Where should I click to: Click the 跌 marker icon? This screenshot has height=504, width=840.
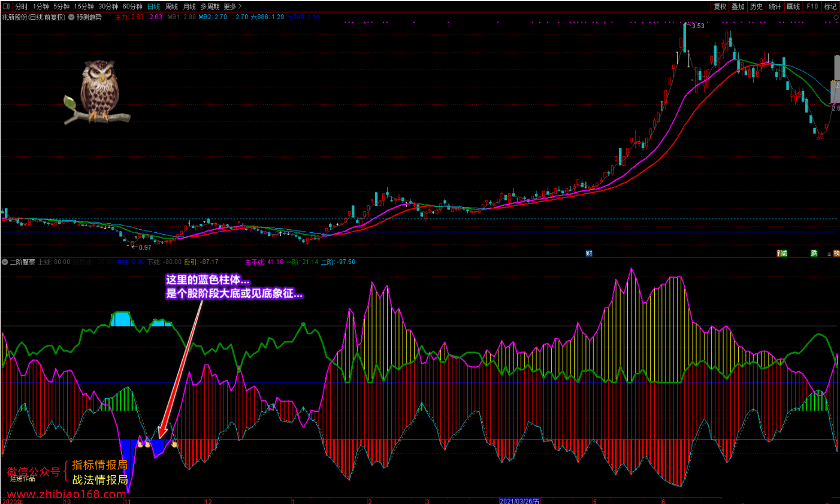[x=814, y=254]
